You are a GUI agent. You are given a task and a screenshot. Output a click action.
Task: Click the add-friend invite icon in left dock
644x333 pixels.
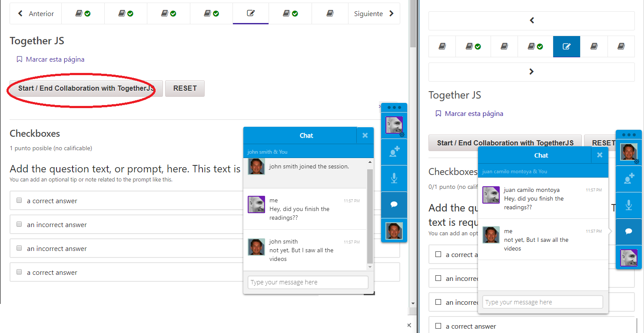[x=394, y=152]
